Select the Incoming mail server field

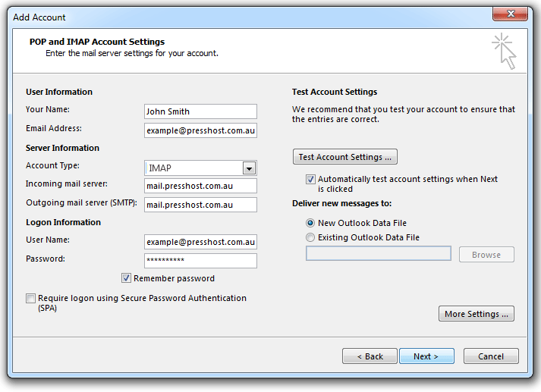(200, 187)
